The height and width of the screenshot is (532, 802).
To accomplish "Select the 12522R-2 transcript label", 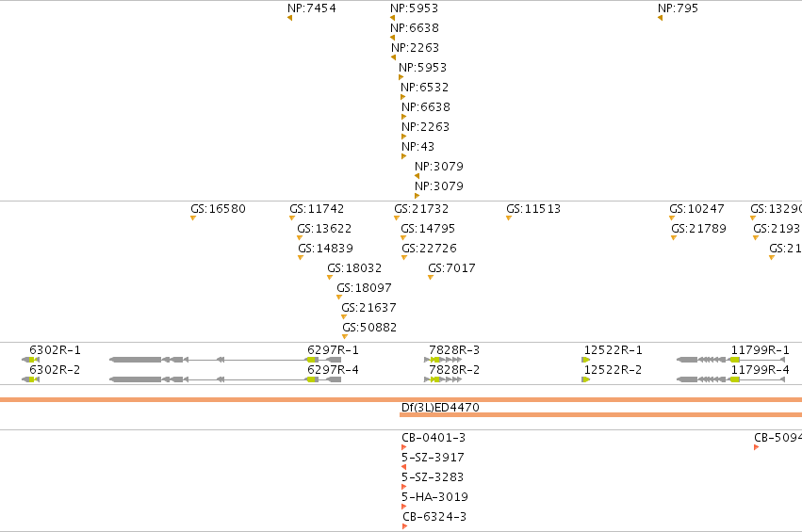I will pyautogui.click(x=613, y=369).
